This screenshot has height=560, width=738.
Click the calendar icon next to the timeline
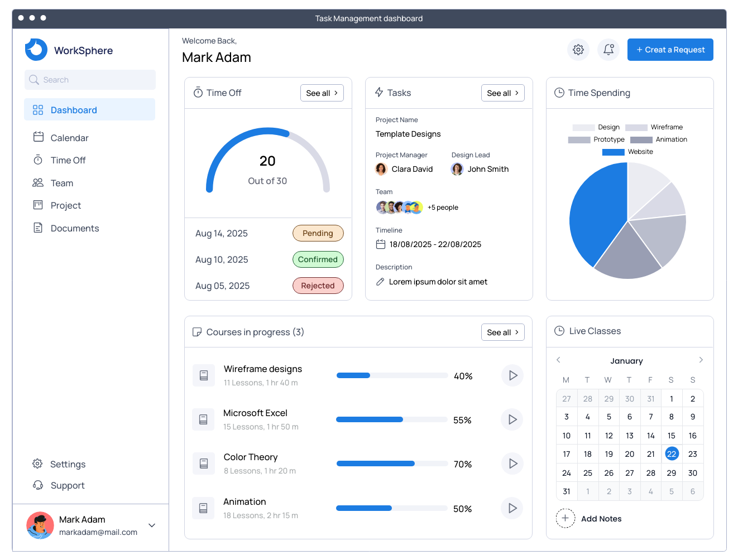381,244
